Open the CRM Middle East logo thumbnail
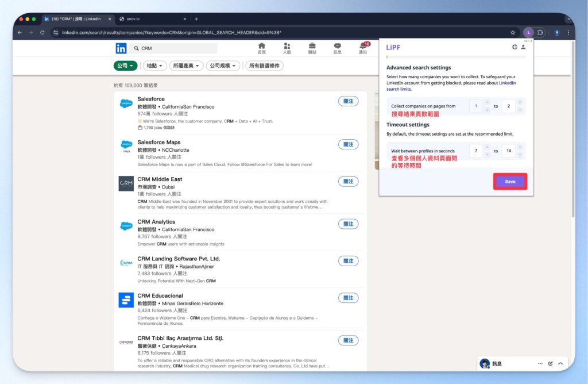Viewport: 588px width, 384px height. pyautogui.click(x=126, y=183)
